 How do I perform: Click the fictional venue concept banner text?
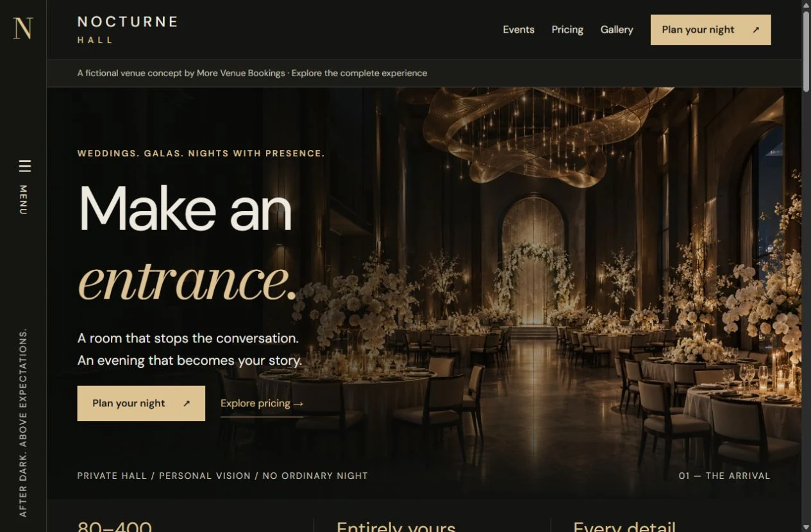click(252, 73)
